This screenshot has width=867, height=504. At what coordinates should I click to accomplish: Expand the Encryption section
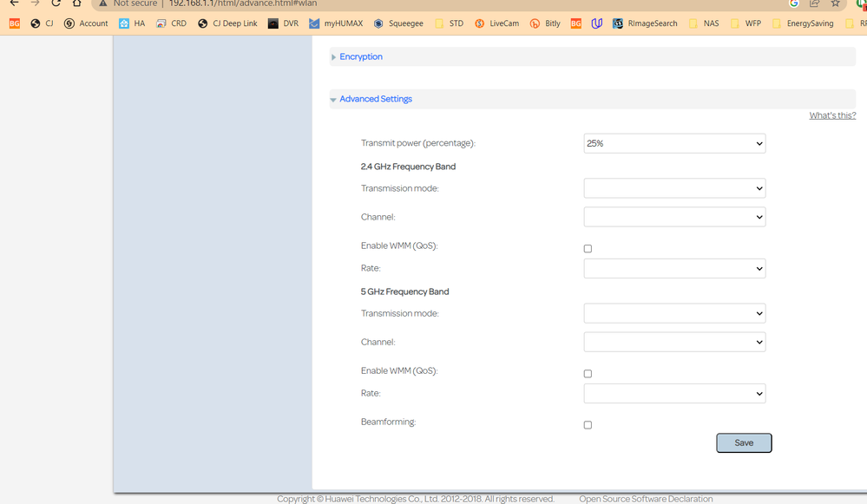(x=359, y=56)
